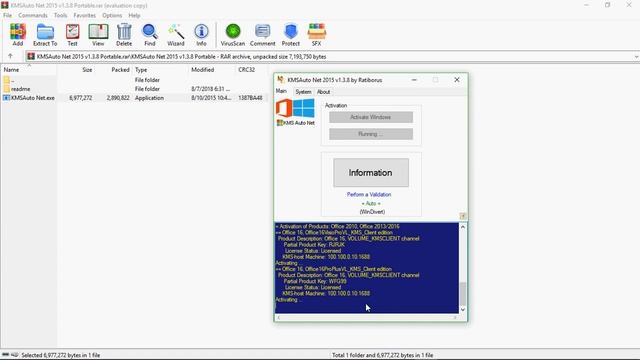Sort by Packed column header
640x360 pixels.
click(120, 70)
